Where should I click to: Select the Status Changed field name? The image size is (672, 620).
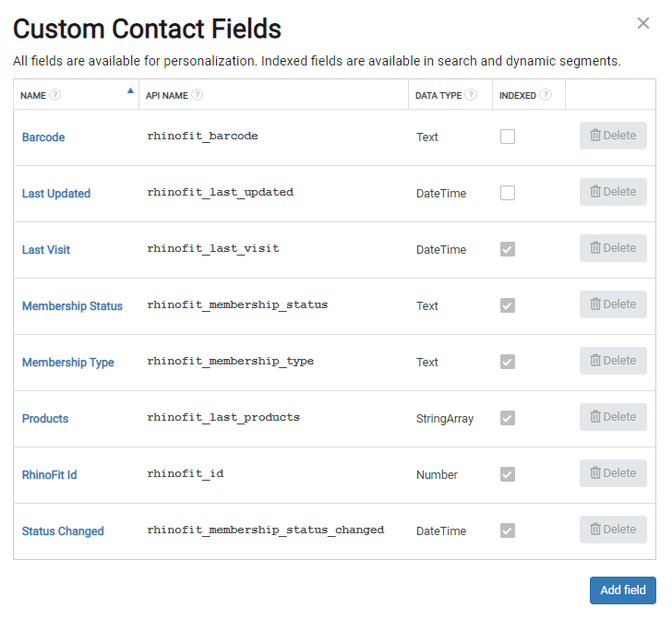(x=63, y=531)
